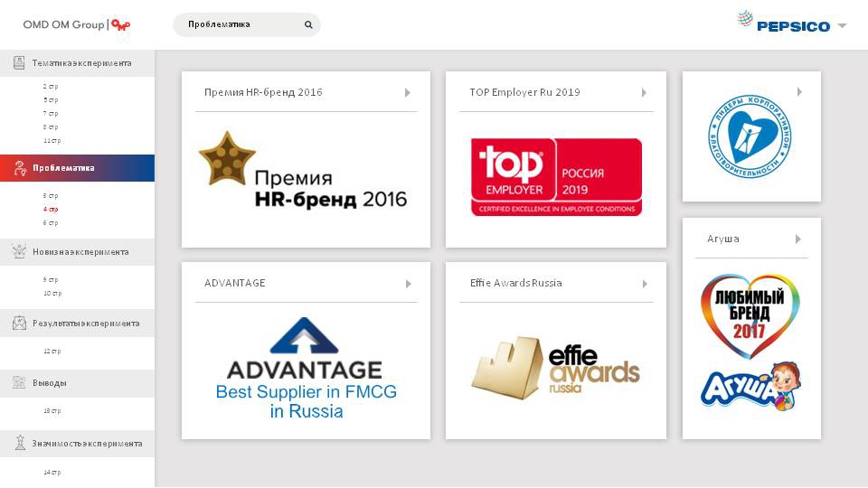Image resolution: width=868 pixels, height=488 pixels.
Task: Open the Выводы menu section
Action: coord(78,383)
